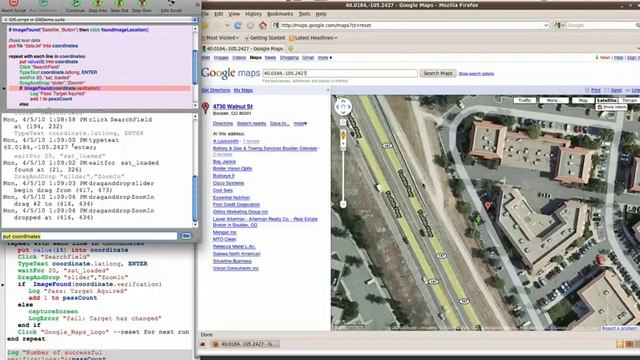Click the Firefox taskbar entry 40.0184,-105.2427
This screenshot has width=640, height=360.
coord(246,344)
